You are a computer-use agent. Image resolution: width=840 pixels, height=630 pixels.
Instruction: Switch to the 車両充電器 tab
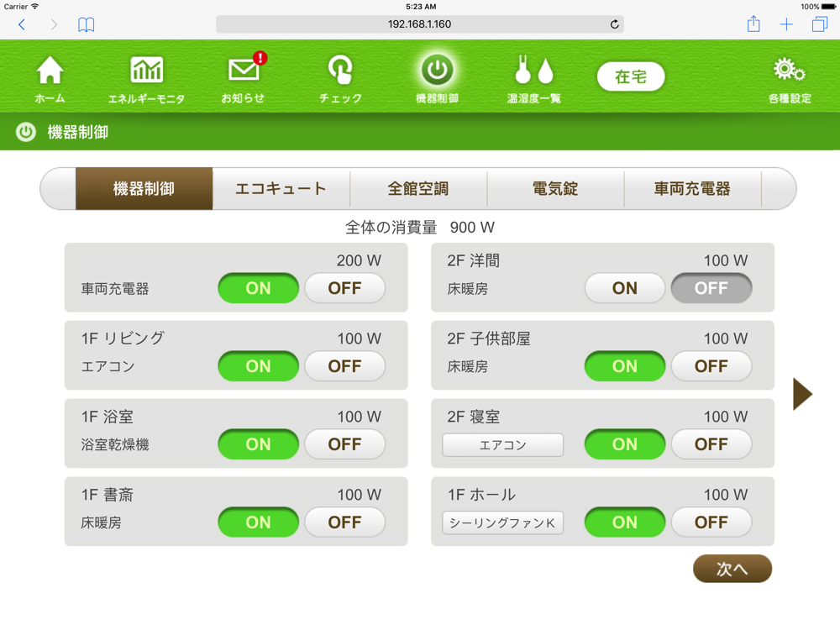coord(693,188)
